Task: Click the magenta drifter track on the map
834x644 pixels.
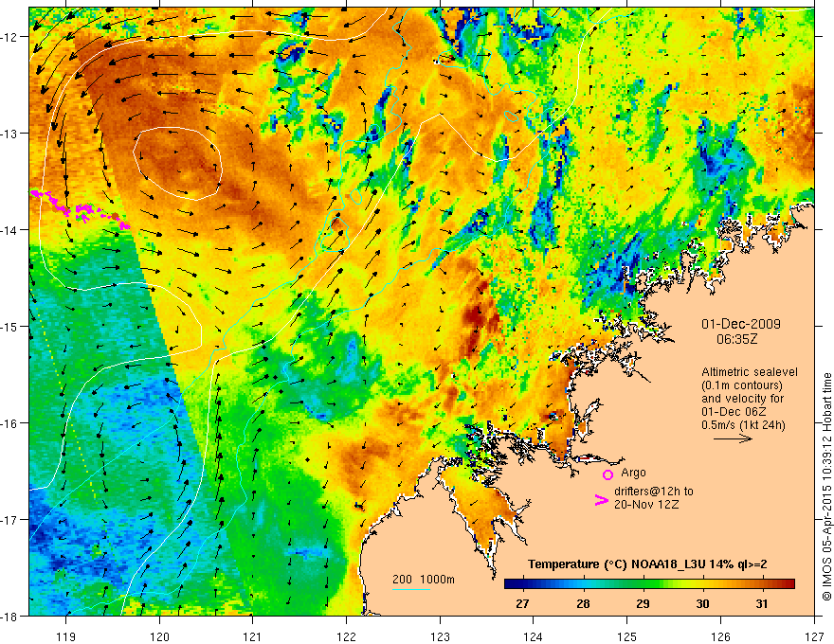Action: [81, 210]
